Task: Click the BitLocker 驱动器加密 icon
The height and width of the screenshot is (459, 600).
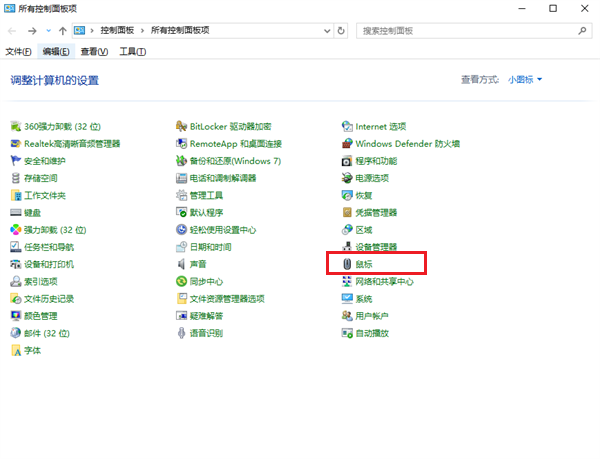Action: click(181, 126)
